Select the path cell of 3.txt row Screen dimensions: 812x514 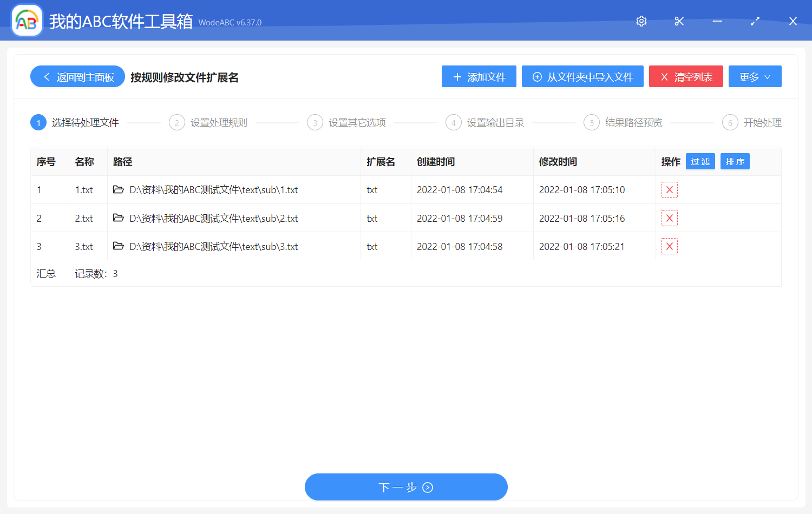[x=213, y=246]
